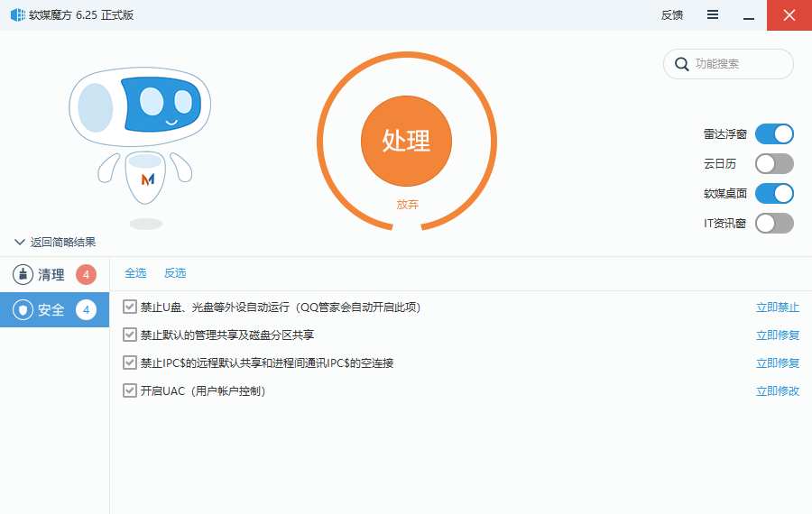Click text 开启UAC（用户帐户控制）
Viewport: 812px width, 514px height.
203,391
